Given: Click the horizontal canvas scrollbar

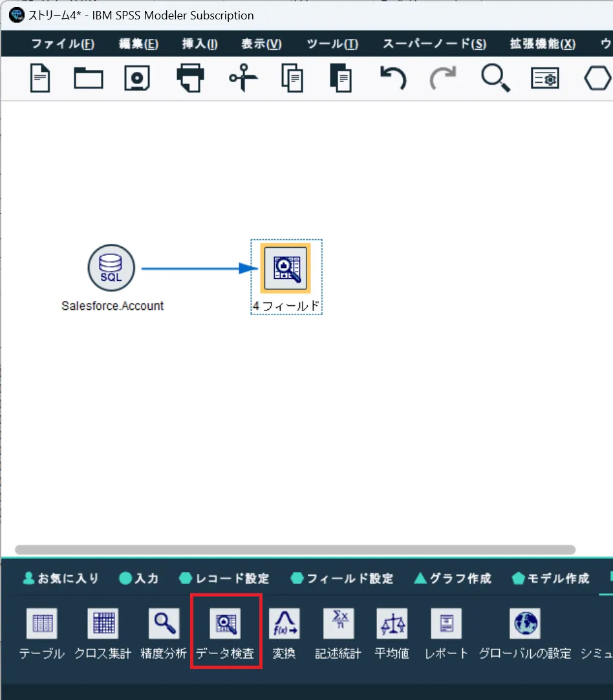Looking at the screenshot, I should click(x=295, y=549).
